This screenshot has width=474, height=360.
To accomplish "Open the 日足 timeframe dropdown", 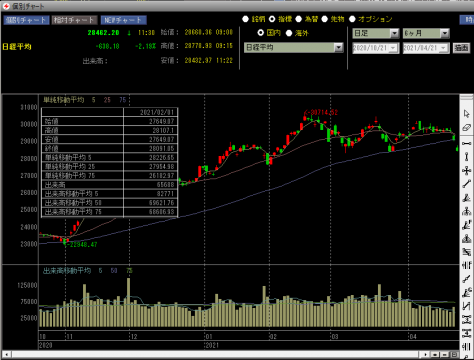I will point(376,33).
